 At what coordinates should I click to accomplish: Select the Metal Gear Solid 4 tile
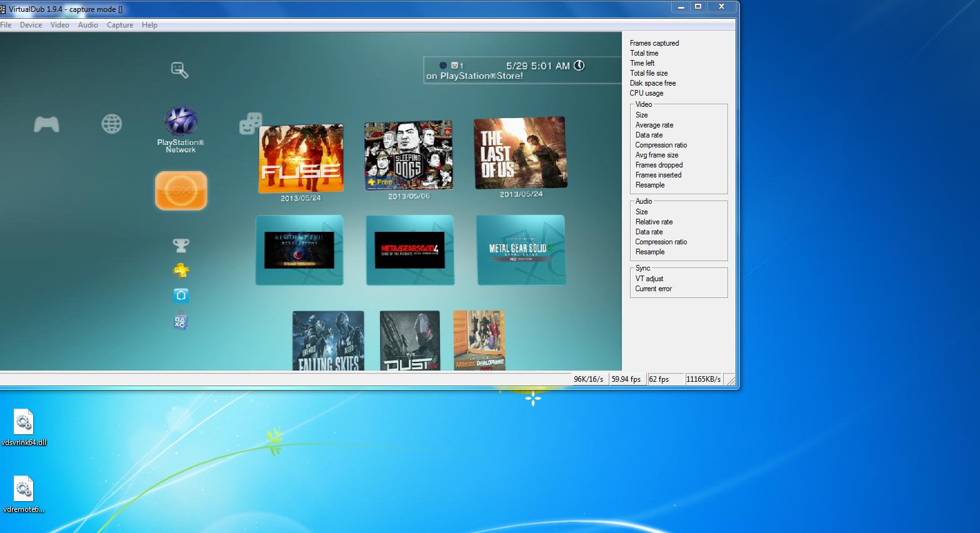click(x=410, y=250)
